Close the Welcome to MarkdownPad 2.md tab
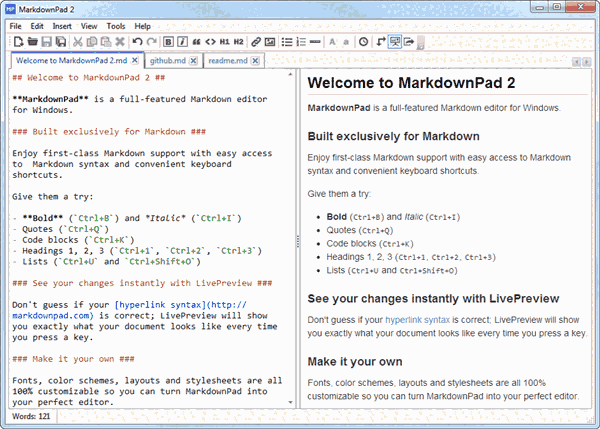 click(x=135, y=60)
